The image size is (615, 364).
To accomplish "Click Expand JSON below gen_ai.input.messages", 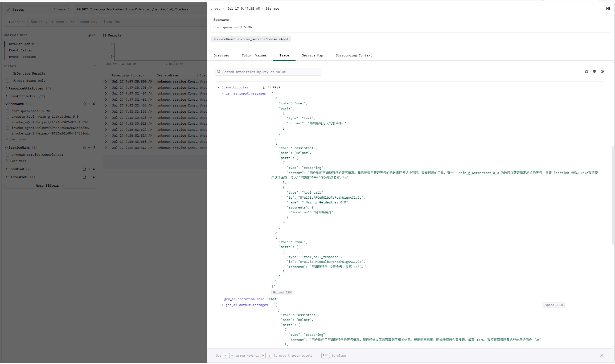I will point(283,292).
